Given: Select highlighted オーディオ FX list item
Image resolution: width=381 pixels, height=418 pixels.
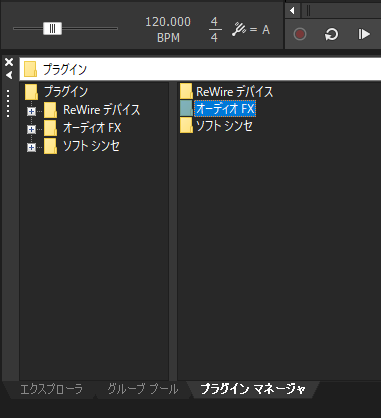Looking at the screenshot, I should click(x=225, y=108).
